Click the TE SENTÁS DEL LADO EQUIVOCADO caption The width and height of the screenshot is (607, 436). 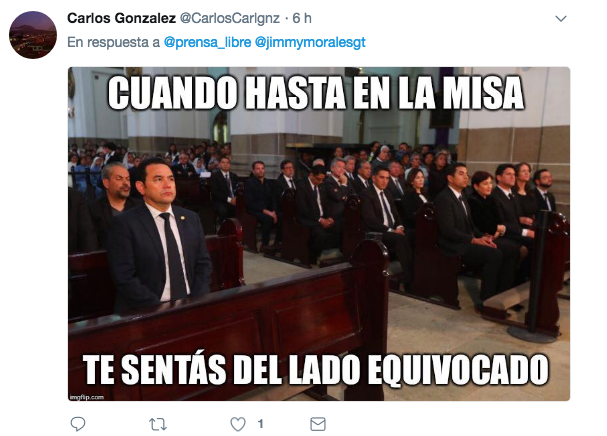click(x=316, y=369)
